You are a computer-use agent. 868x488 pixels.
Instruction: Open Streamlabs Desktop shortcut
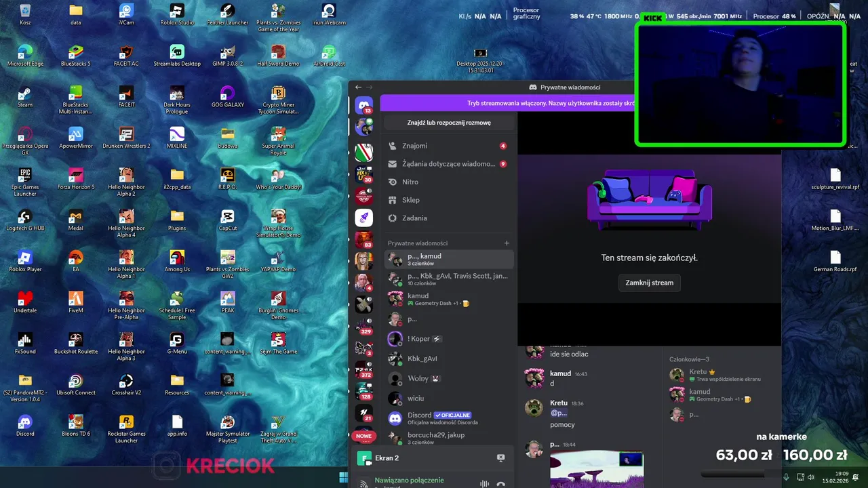[x=176, y=56]
